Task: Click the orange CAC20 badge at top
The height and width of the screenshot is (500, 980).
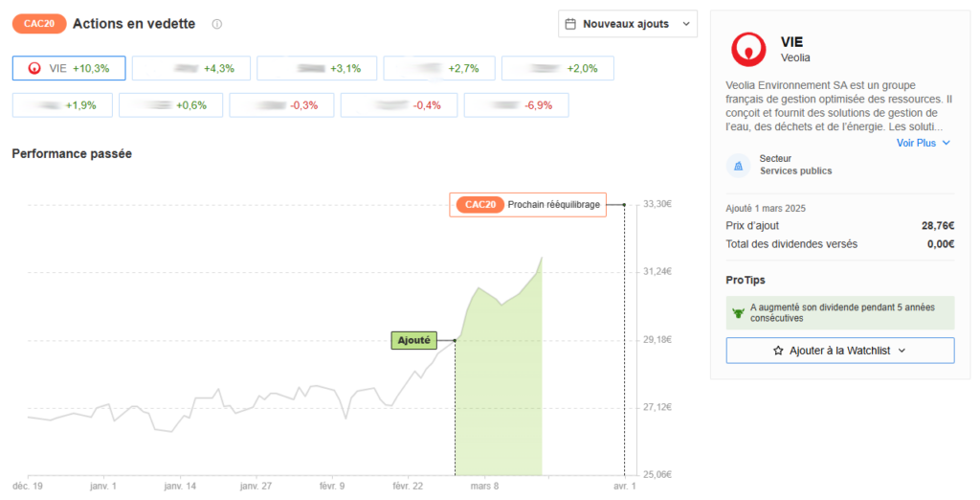Action: click(x=39, y=24)
